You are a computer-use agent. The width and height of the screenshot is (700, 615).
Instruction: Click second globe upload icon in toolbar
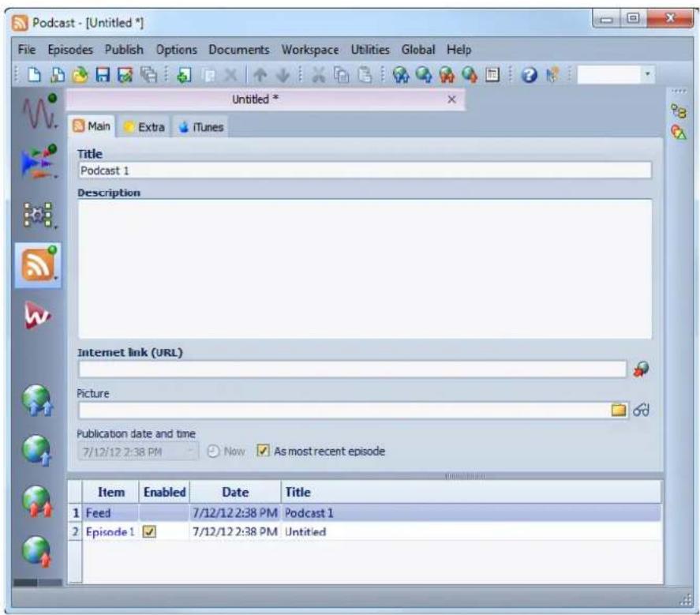click(x=423, y=74)
